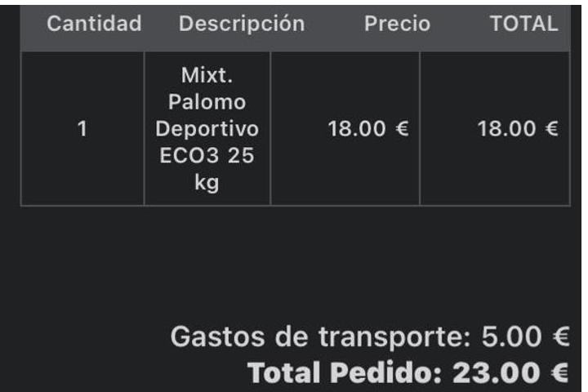Click the 18.00 € row total cell

tap(495, 129)
